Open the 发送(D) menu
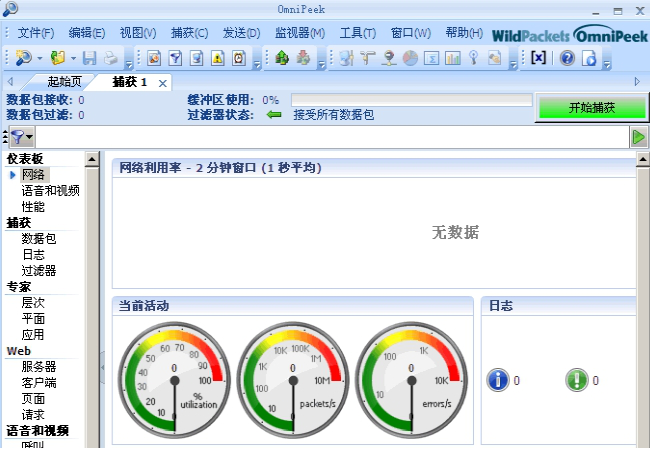Image resolution: width=650 pixels, height=465 pixels. [x=241, y=33]
